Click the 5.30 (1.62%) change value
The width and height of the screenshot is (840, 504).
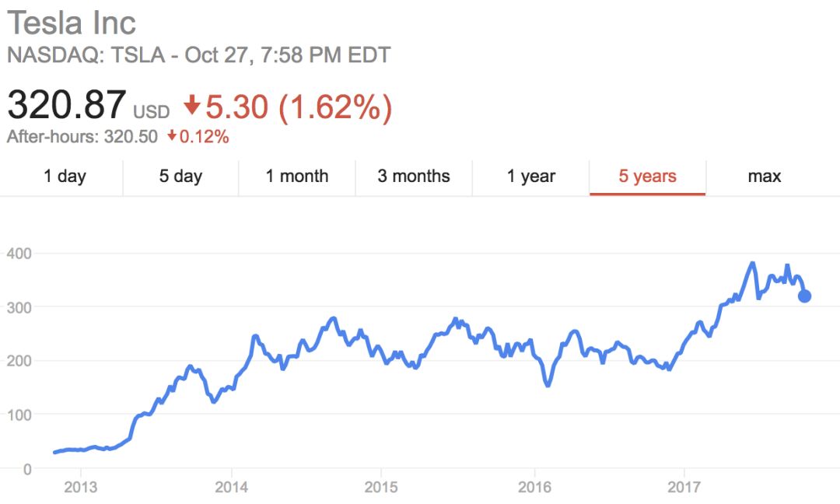tap(299, 107)
